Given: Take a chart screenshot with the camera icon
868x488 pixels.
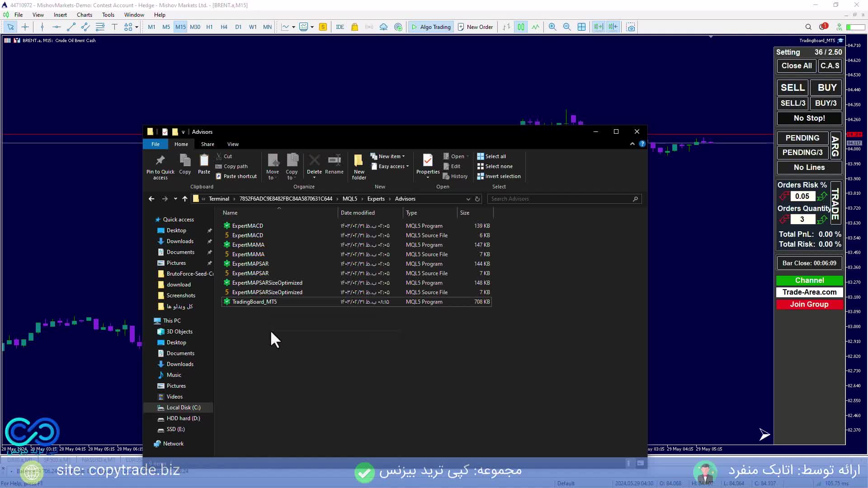Looking at the screenshot, I should click(x=631, y=27).
